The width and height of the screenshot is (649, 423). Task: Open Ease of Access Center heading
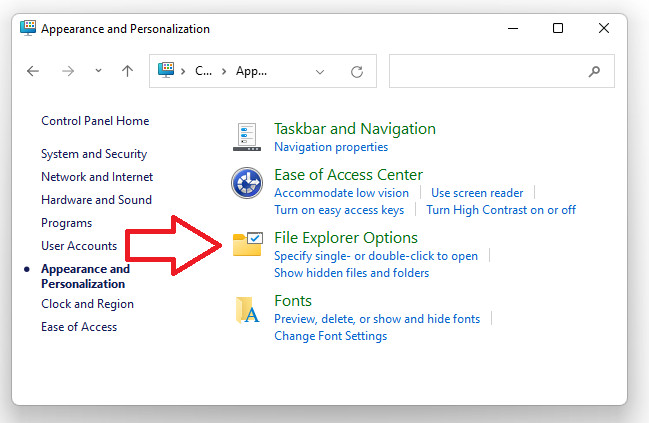pos(349,175)
